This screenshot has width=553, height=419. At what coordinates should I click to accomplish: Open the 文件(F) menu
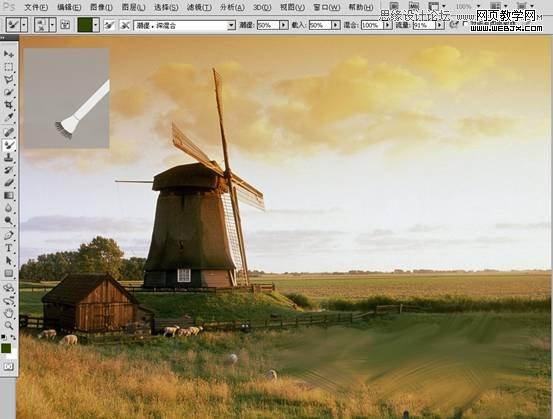coord(36,7)
